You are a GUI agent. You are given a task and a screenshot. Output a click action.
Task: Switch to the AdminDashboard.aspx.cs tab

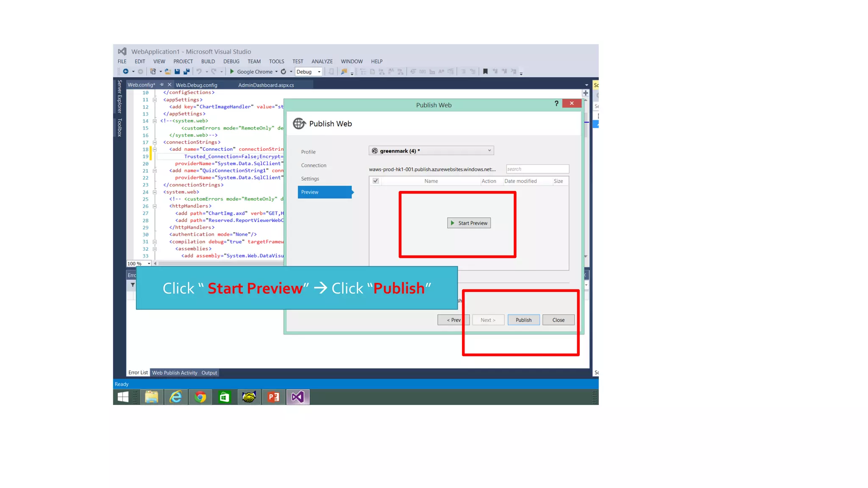point(266,85)
